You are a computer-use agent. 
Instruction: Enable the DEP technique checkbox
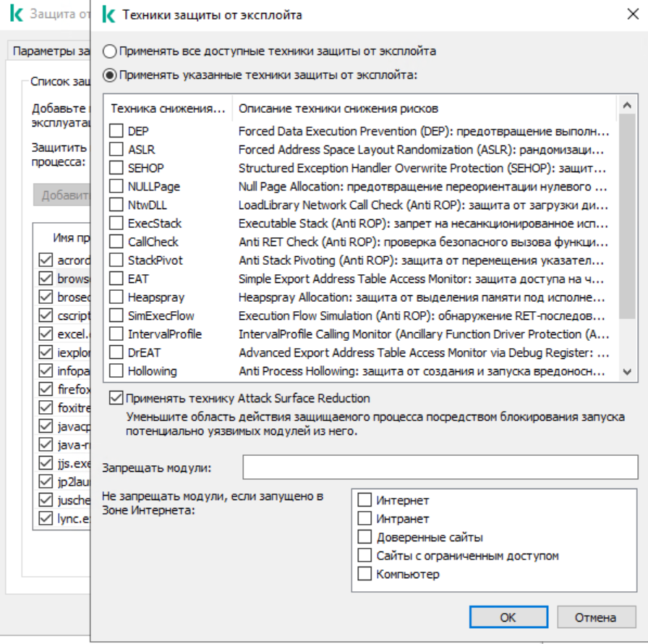(x=116, y=131)
